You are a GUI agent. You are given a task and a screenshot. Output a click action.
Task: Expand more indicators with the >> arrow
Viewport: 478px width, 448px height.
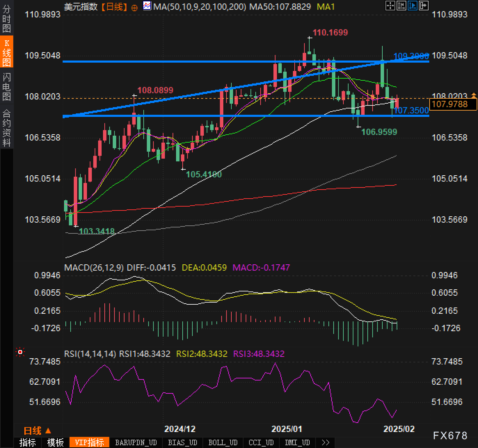click(325, 443)
